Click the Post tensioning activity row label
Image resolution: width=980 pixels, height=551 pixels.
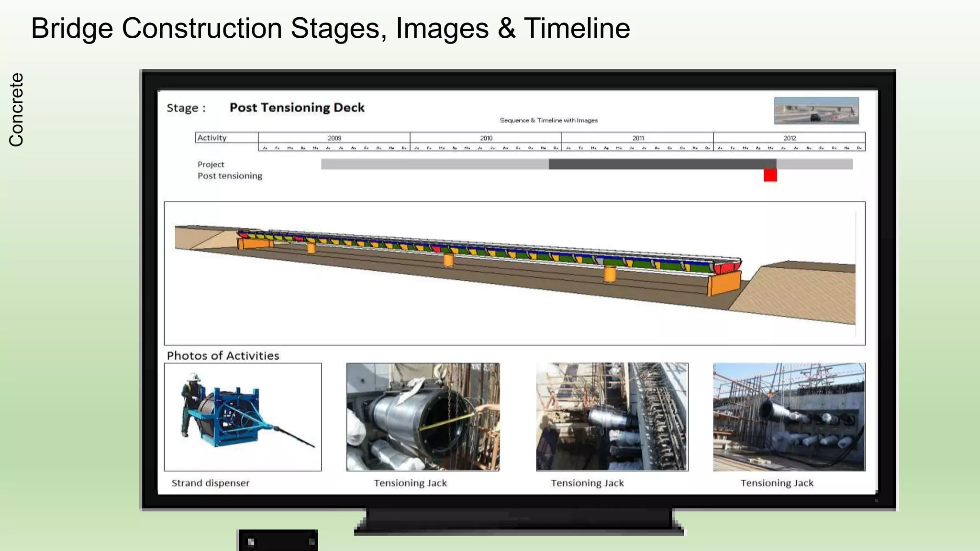[230, 176]
